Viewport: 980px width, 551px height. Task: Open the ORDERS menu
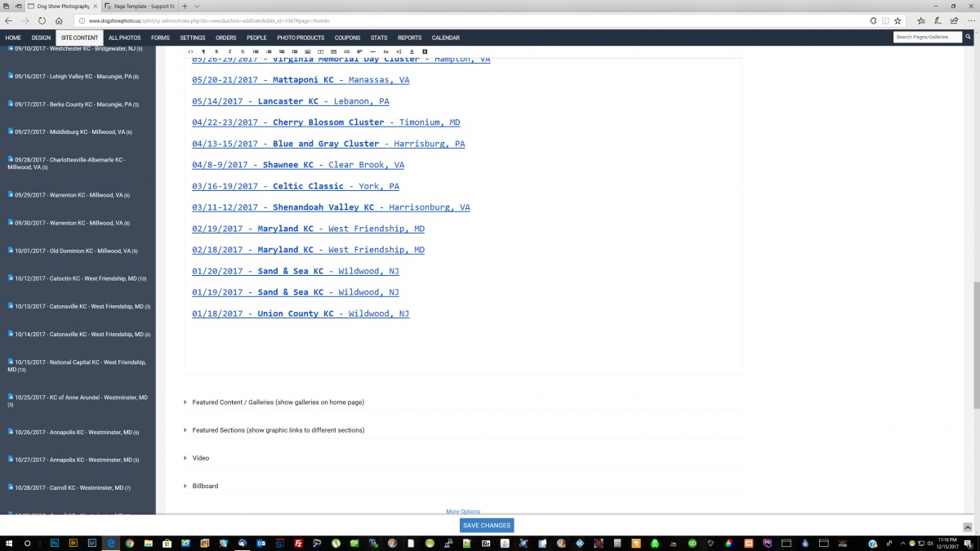coord(226,38)
